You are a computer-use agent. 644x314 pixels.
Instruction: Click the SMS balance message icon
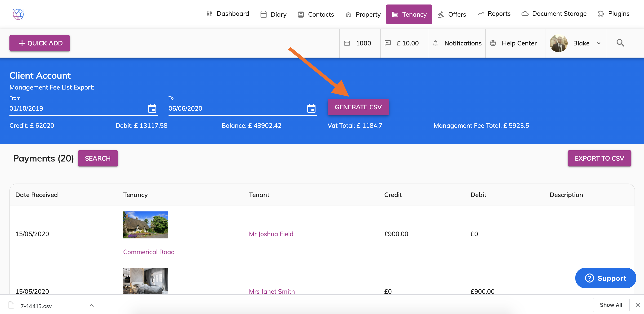pyautogui.click(x=387, y=43)
